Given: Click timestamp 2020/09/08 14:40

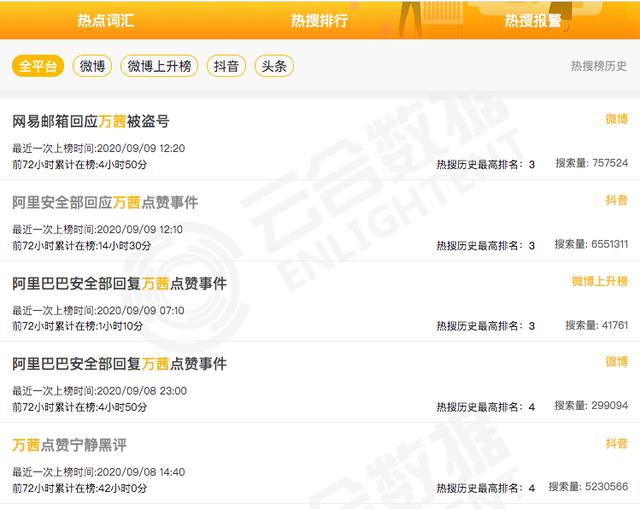Looking at the screenshot, I should [141, 472].
